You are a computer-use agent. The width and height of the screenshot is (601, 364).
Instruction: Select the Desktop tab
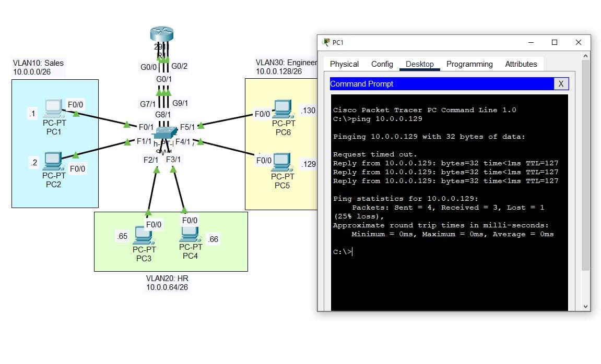pos(419,64)
